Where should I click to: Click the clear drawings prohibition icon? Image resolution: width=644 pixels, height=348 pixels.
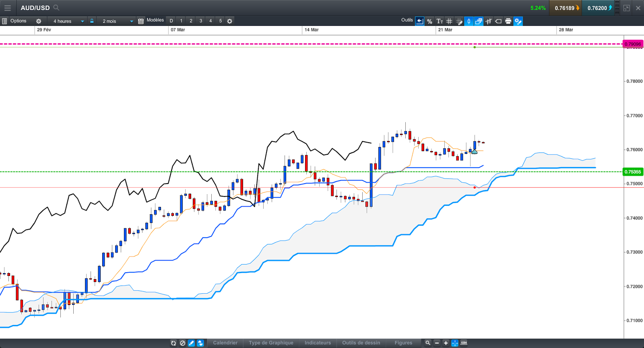click(x=182, y=343)
